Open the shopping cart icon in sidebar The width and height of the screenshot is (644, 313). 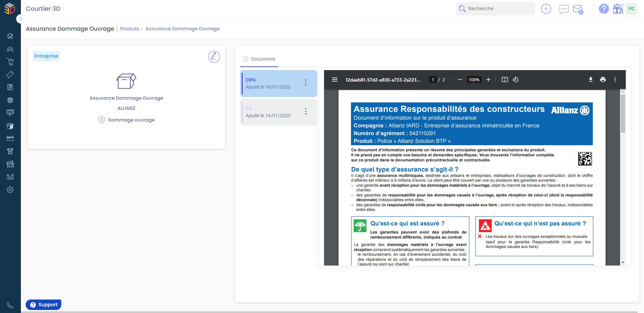(x=10, y=62)
